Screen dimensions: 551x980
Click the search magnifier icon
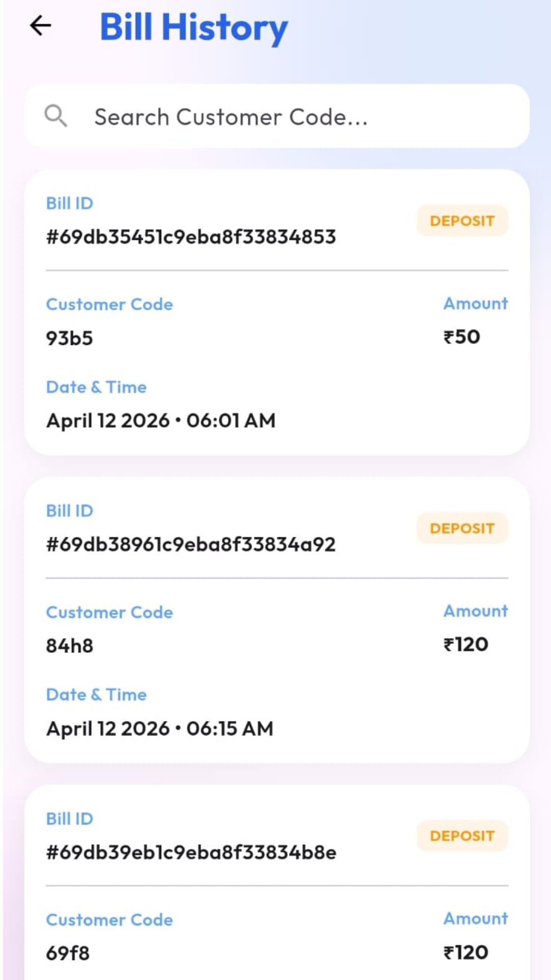click(x=56, y=116)
